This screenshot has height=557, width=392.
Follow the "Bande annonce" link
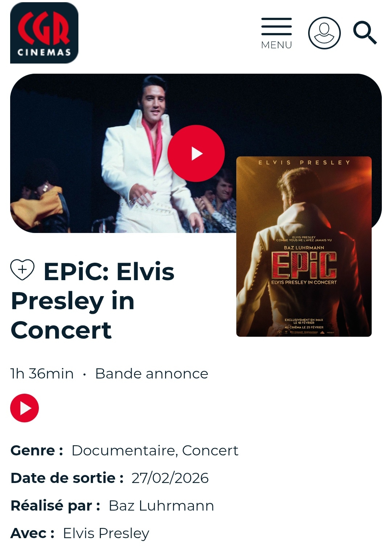tap(152, 373)
